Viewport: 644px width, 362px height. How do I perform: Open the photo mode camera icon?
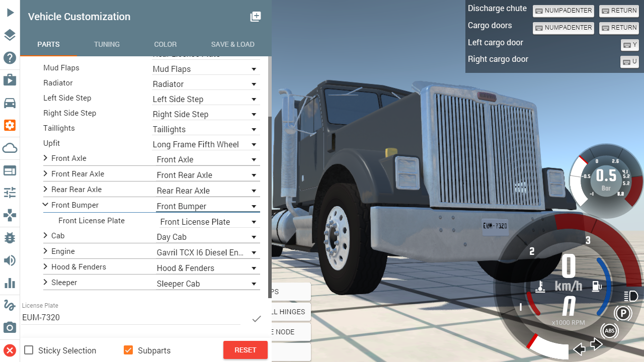(10, 328)
